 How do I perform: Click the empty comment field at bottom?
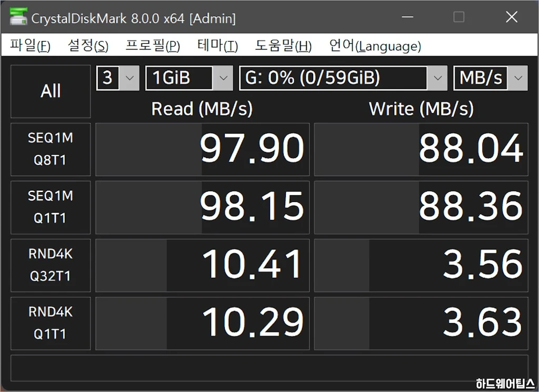click(x=269, y=368)
